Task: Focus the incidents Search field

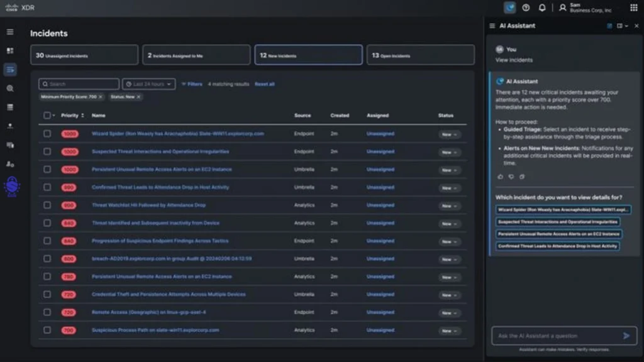Action: 79,84
